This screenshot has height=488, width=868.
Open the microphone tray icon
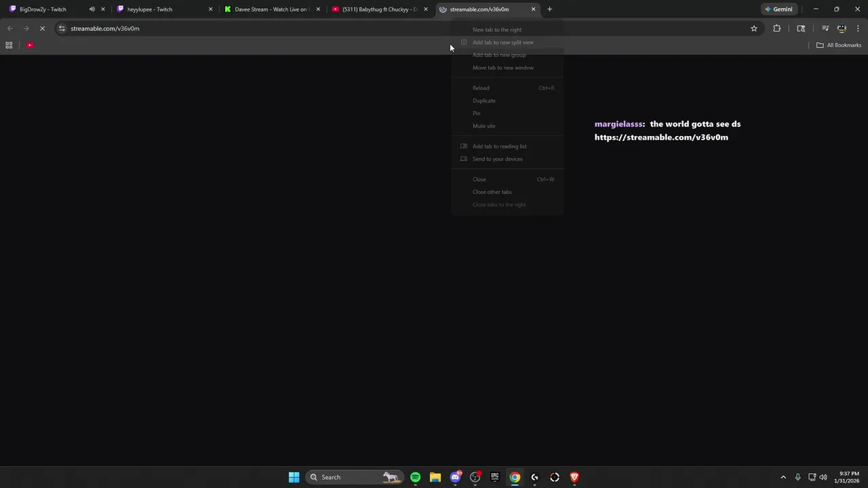point(797,477)
